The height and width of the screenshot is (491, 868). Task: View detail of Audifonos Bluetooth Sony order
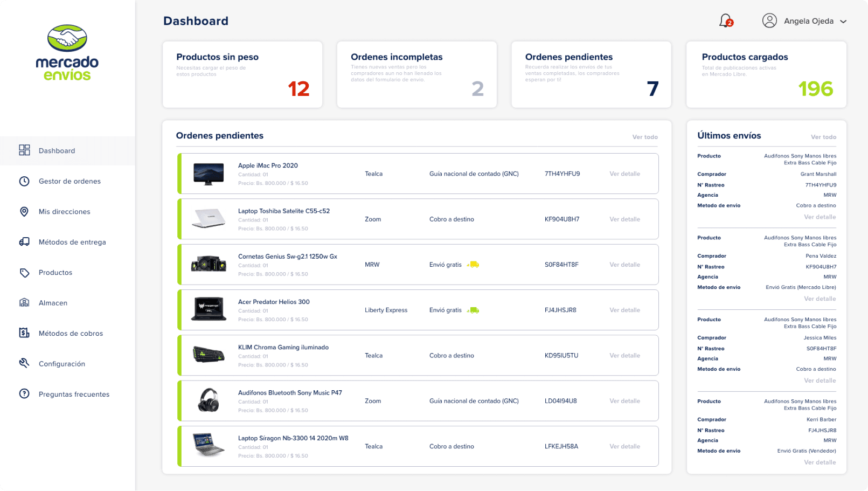624,401
